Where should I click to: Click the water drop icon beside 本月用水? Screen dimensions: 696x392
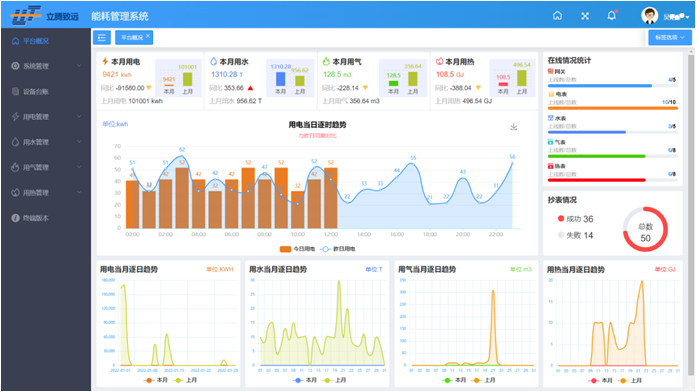pyautogui.click(x=214, y=61)
